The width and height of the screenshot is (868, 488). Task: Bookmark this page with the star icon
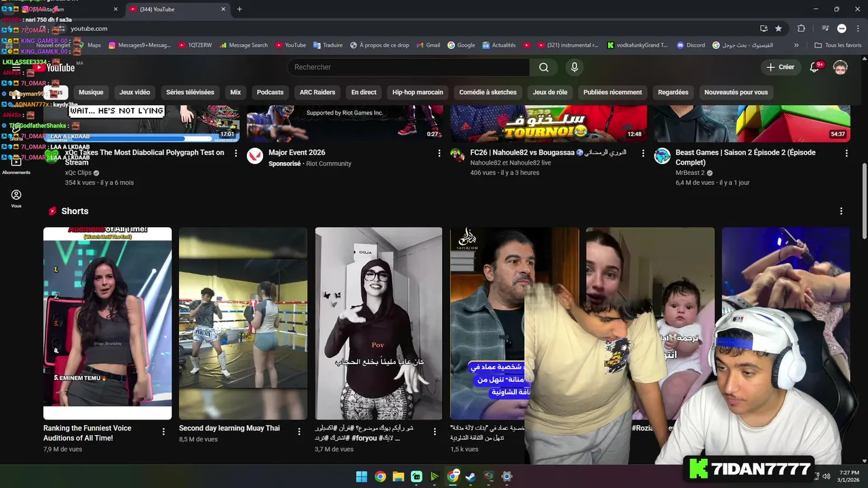(x=778, y=28)
